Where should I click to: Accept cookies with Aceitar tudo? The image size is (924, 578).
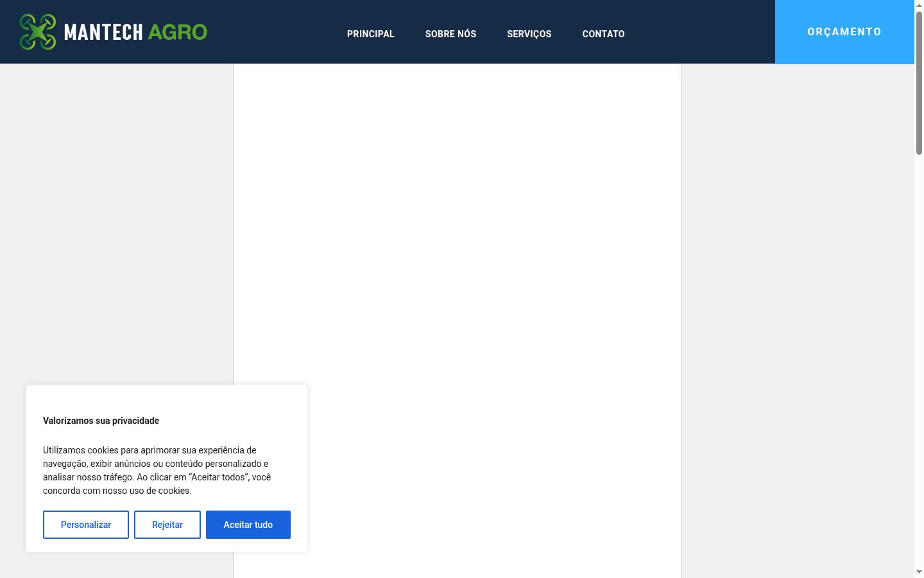click(x=248, y=525)
